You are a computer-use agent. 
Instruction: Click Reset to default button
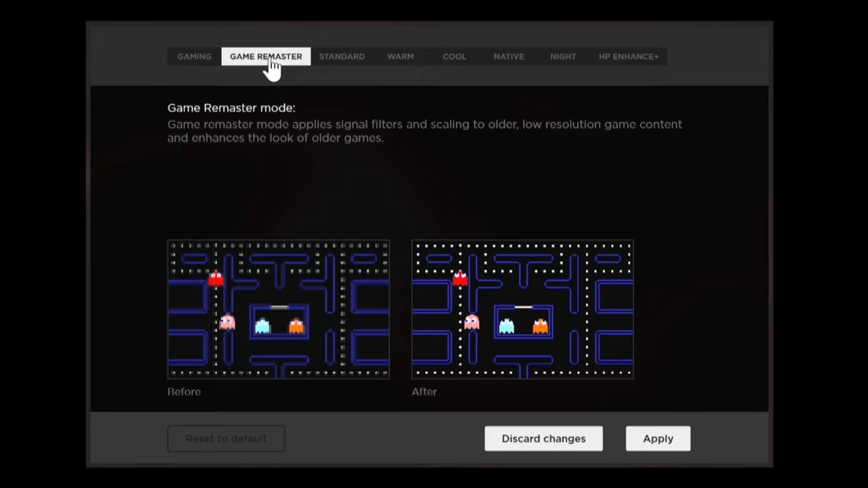point(226,439)
